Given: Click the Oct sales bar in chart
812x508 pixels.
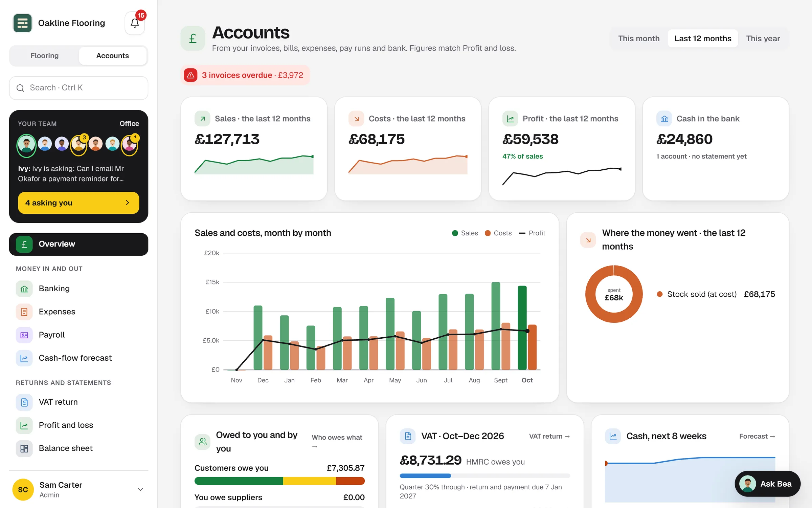Looking at the screenshot, I should (522, 327).
